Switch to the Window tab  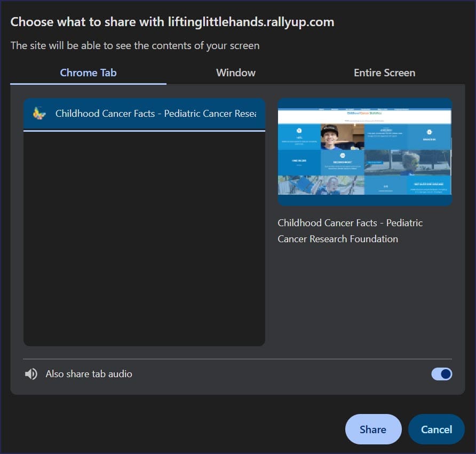pos(235,73)
